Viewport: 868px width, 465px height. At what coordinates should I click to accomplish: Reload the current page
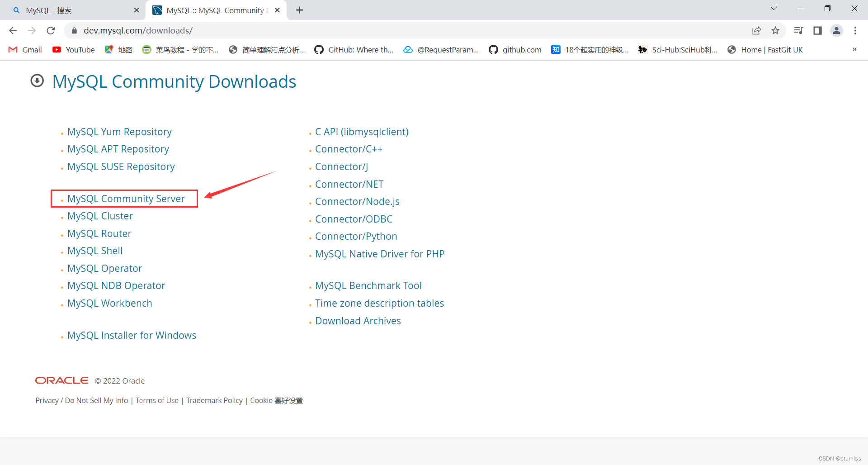(51, 30)
